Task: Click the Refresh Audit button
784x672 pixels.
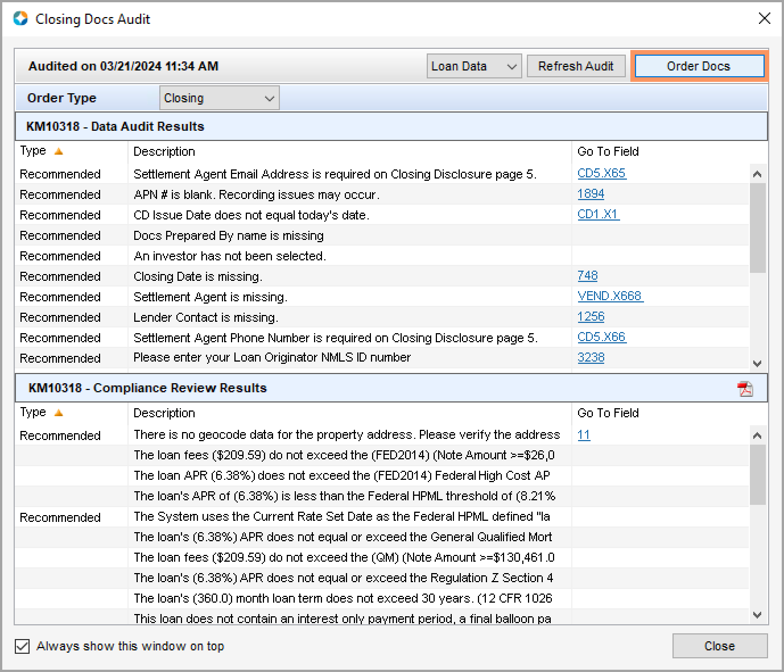Action: [x=576, y=67]
